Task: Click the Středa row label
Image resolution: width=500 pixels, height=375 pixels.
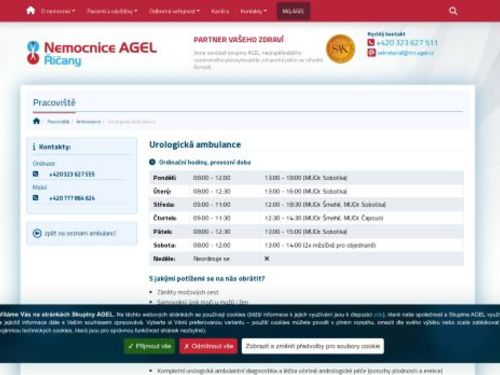Action: point(164,205)
